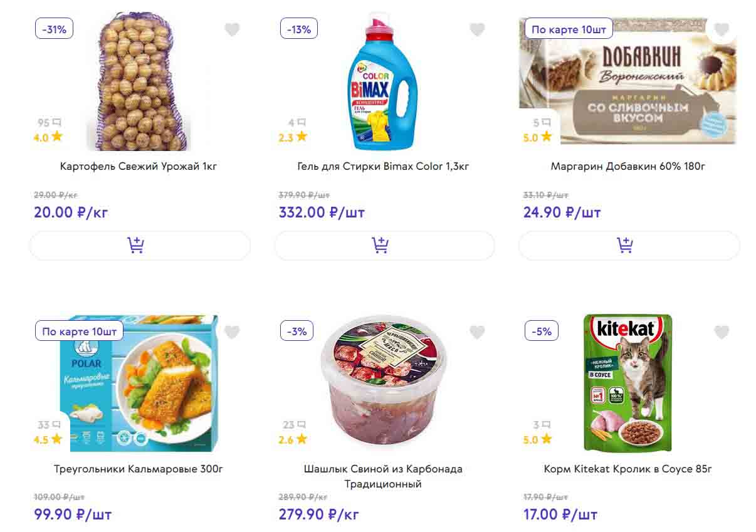Favorite the Шашлык Свиной product
The width and height of the screenshot is (756, 532).
click(x=477, y=332)
